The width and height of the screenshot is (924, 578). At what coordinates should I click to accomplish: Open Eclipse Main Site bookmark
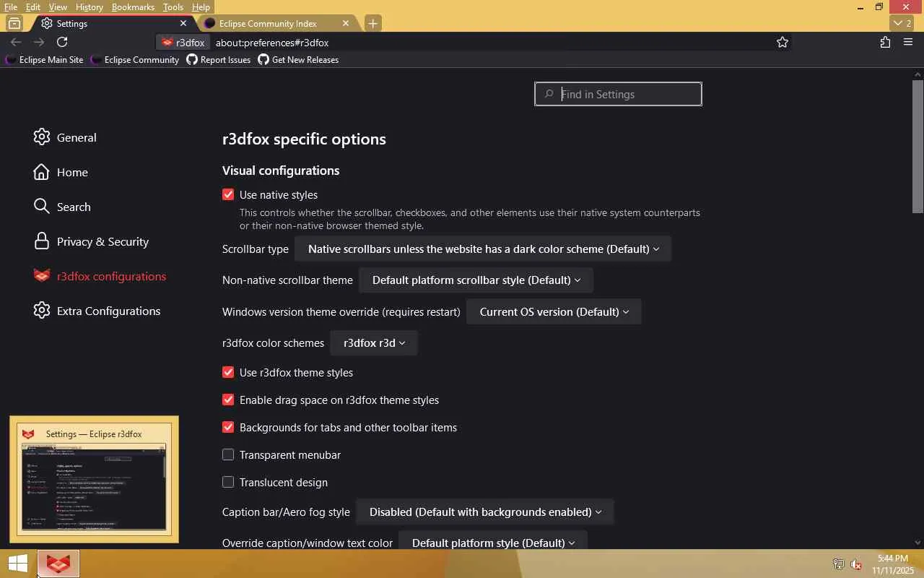44,60
